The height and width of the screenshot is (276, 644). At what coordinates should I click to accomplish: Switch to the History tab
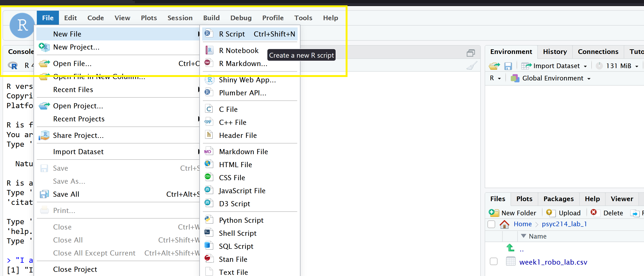point(555,52)
